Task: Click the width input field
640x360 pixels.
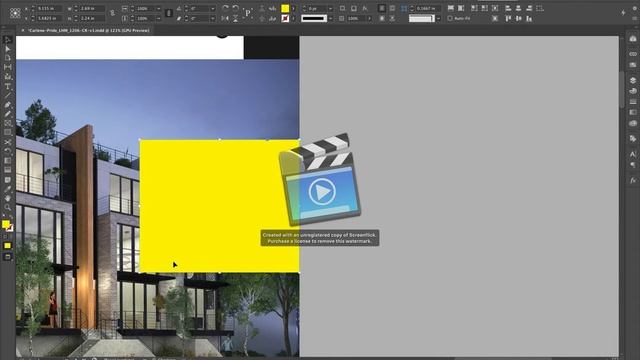Action: (92, 8)
